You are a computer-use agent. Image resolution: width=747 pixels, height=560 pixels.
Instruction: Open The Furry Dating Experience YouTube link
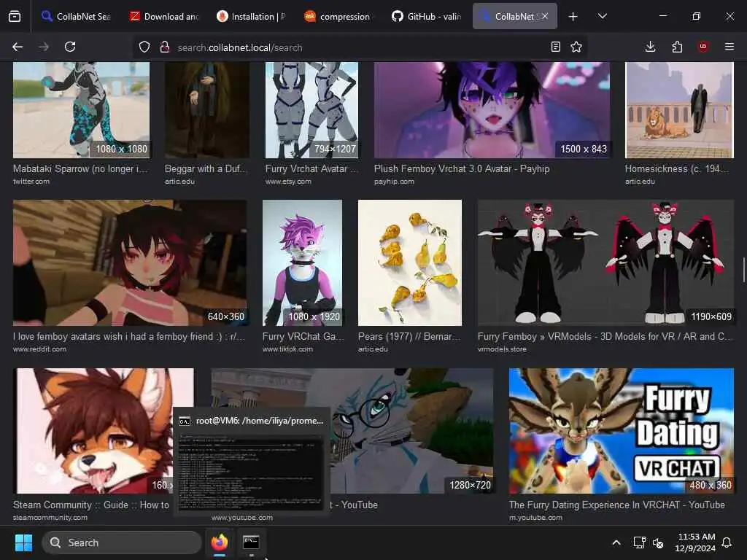pyautogui.click(x=617, y=505)
